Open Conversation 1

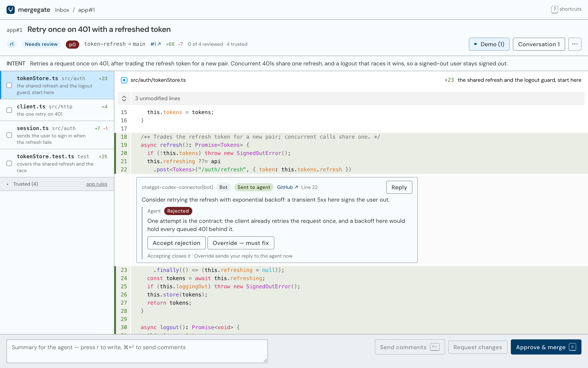coord(539,44)
